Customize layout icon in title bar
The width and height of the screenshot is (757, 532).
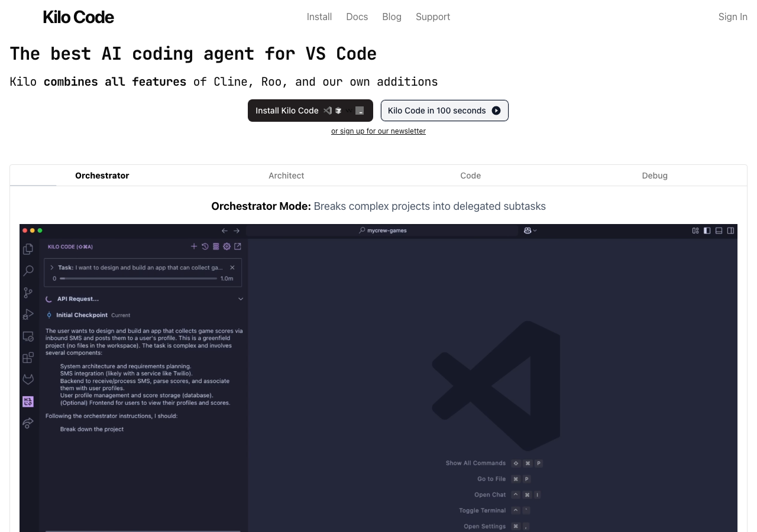(695, 231)
